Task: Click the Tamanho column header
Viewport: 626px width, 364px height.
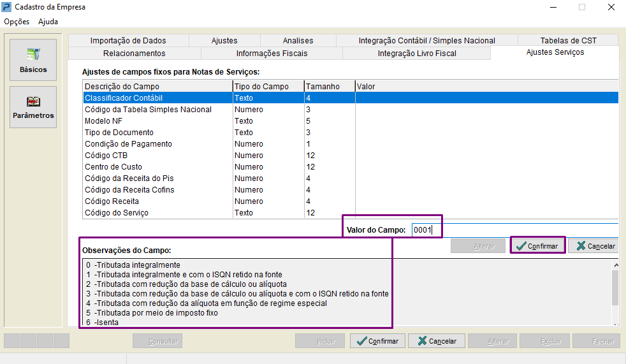Action: (x=330, y=87)
